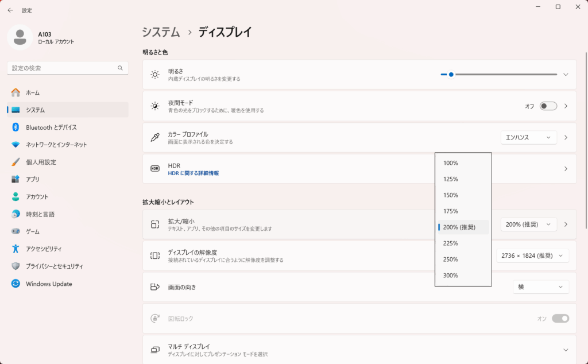Screen dimensions: 588x364
Task: Click the アカウント person icon
Action: pos(16,196)
